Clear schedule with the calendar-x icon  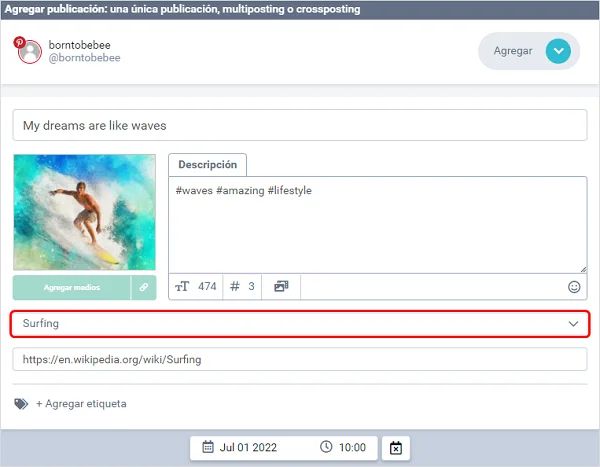click(x=395, y=448)
